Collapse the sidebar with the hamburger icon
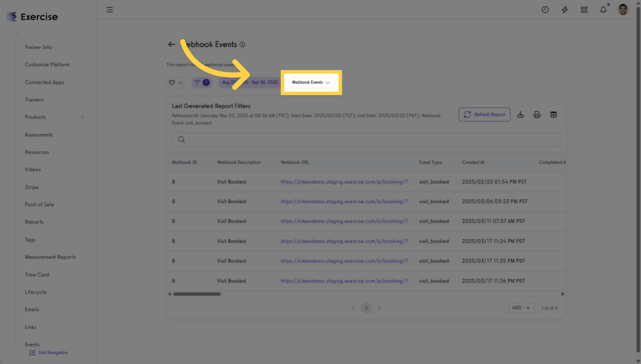This screenshot has width=641, height=364. pyautogui.click(x=110, y=9)
